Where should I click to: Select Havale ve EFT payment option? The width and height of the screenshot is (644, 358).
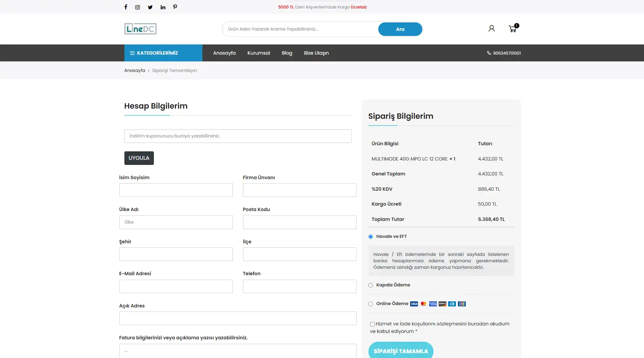pos(370,237)
